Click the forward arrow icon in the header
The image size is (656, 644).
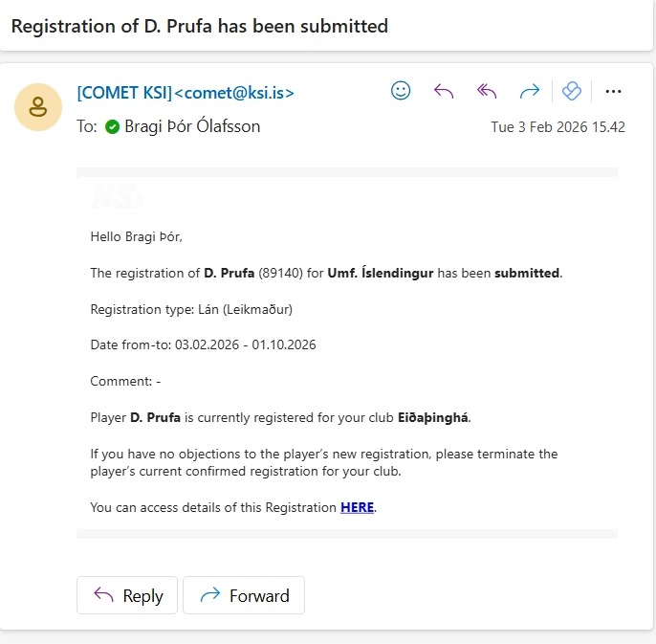(529, 91)
